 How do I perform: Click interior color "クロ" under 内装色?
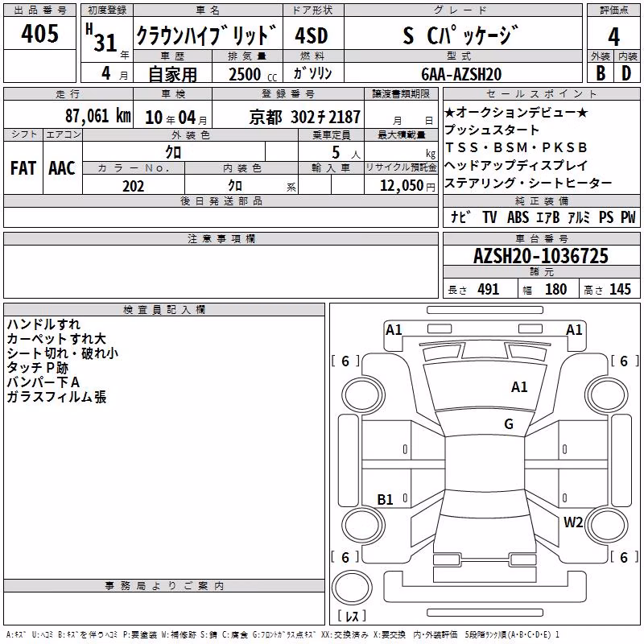click(x=234, y=186)
